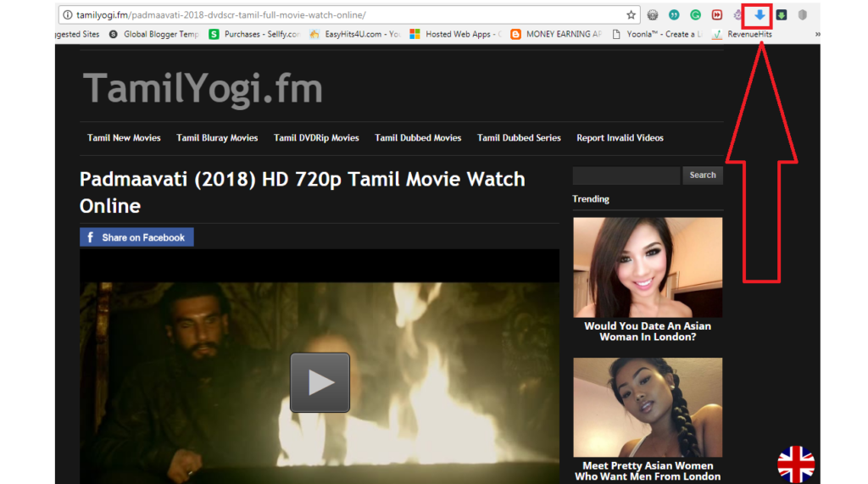Click the Trending heading

pos(591,199)
